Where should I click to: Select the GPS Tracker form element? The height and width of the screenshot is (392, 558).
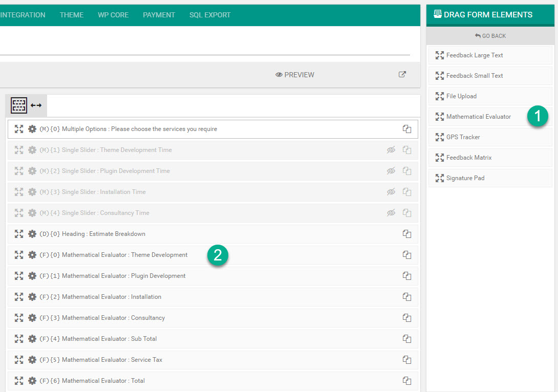click(x=463, y=137)
